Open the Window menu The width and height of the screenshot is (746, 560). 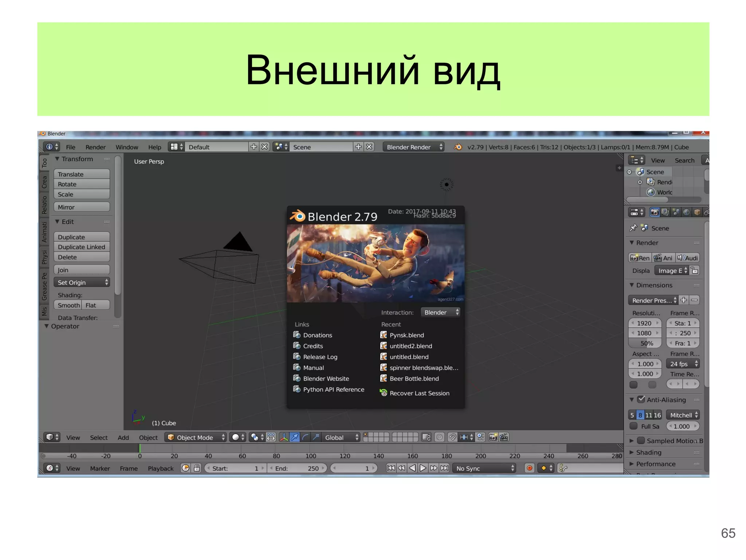127,147
